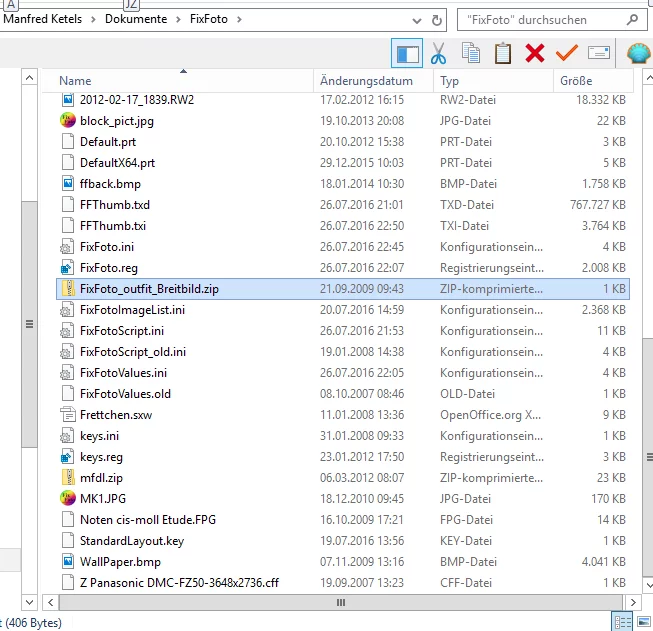Select the keys.ini file icon
The image size is (653, 631).
(67, 436)
